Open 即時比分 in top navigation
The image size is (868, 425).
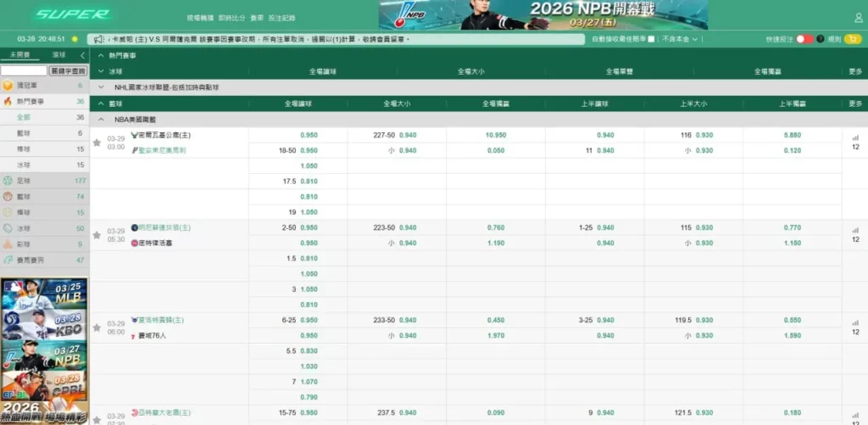(x=232, y=18)
